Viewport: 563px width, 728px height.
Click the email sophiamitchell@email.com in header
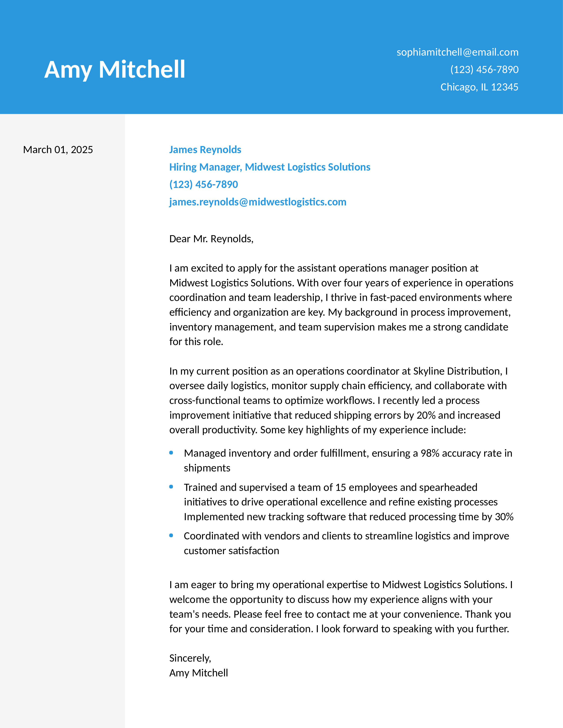[457, 52]
